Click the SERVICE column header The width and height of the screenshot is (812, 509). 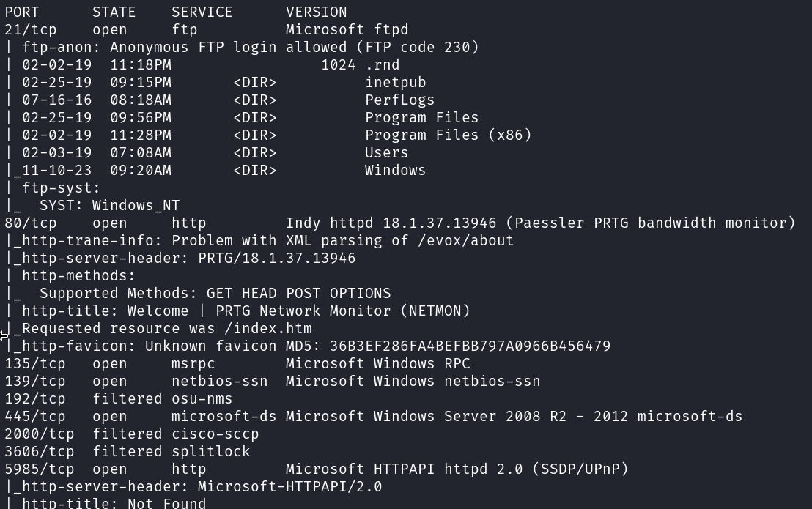pyautogui.click(x=202, y=12)
